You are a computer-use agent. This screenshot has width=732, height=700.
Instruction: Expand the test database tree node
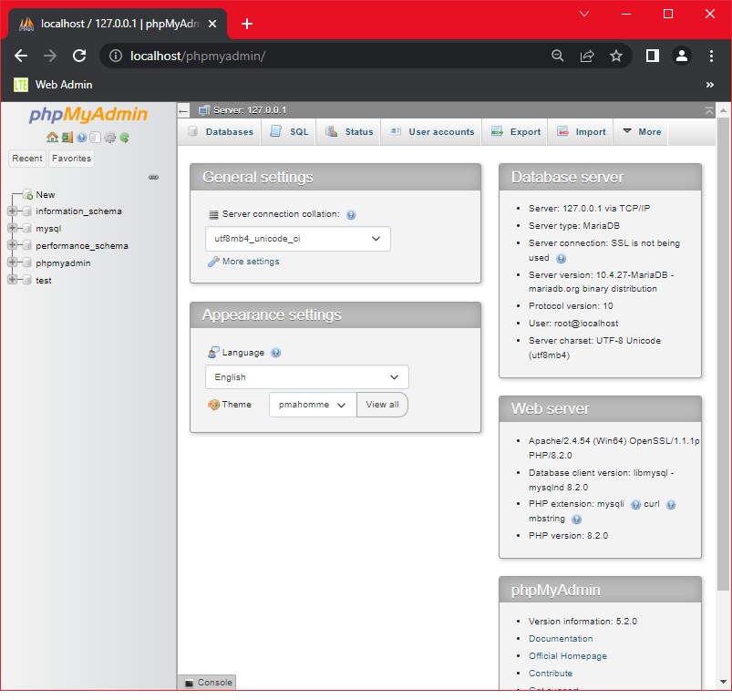point(12,281)
